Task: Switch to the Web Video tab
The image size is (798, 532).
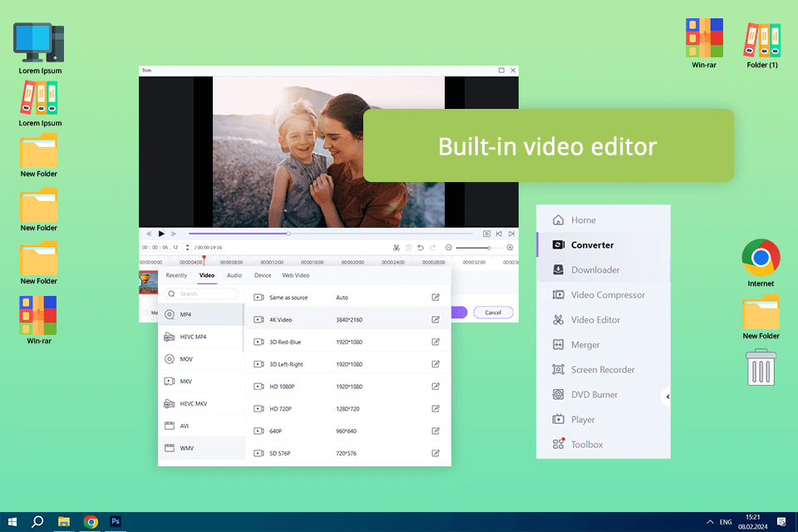Action: (x=296, y=275)
